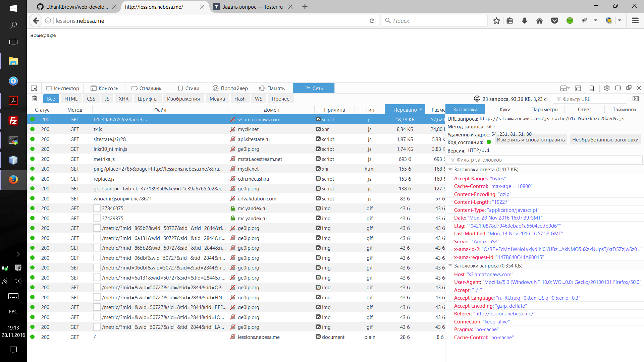Image resolution: width=644 pixels, height=362 pixels.
Task: Go to the home page icon
Action: 539,21
